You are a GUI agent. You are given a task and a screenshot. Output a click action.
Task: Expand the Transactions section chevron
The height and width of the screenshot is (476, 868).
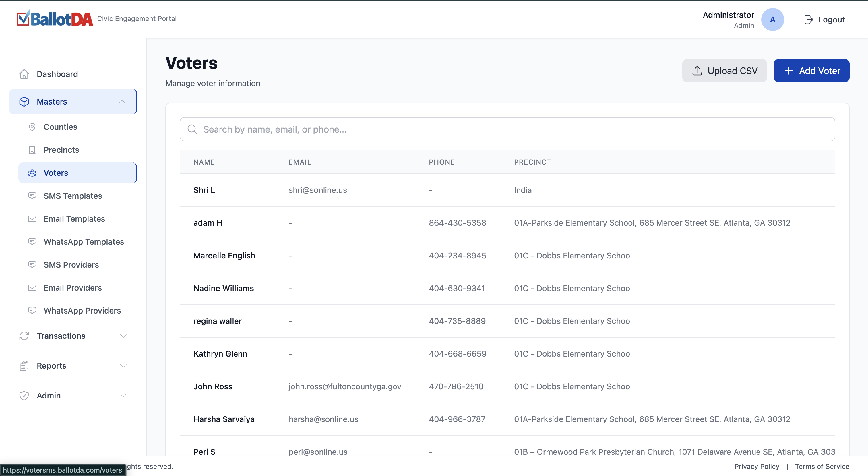pyautogui.click(x=123, y=336)
